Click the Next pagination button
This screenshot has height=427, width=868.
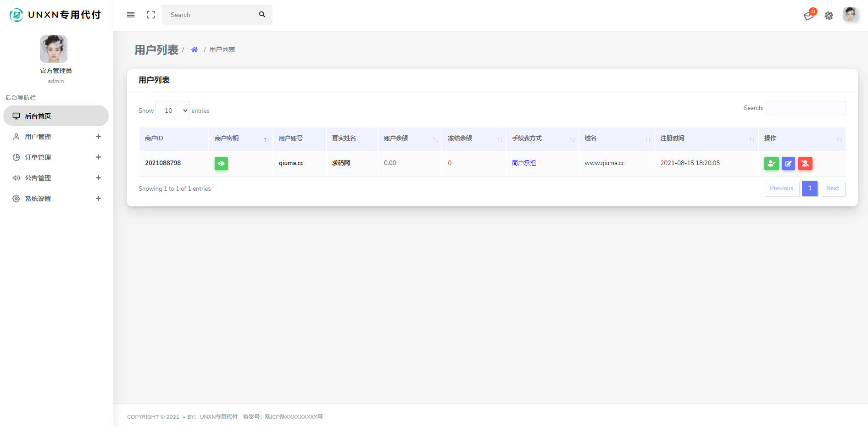[832, 189]
